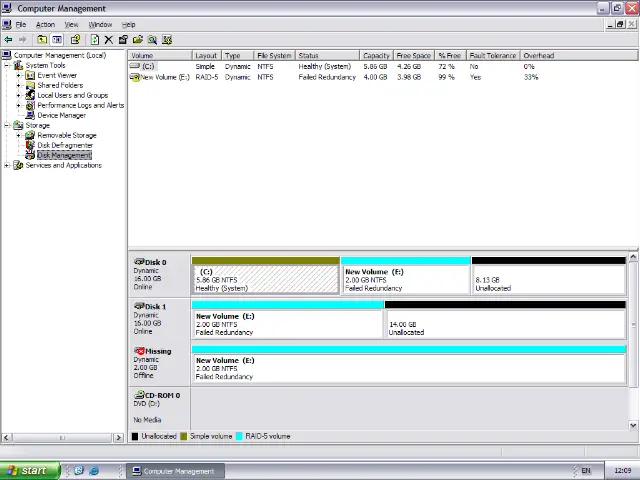
Task: Click the MMC icon left of File menu
Action: (x=7, y=24)
